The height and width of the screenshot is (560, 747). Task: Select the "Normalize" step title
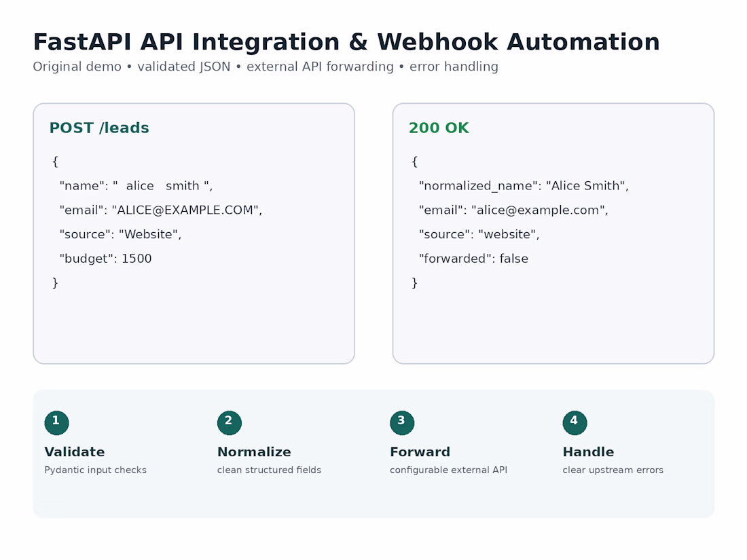[254, 452]
